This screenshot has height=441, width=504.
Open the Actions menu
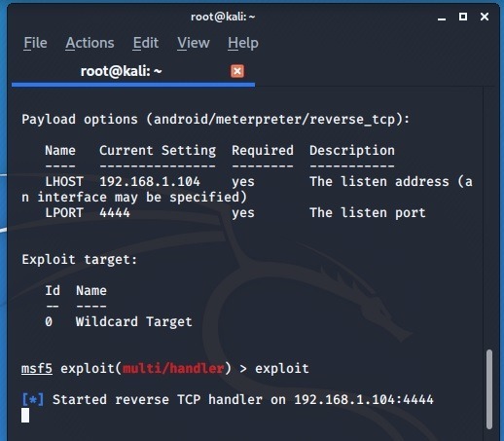[x=90, y=43]
